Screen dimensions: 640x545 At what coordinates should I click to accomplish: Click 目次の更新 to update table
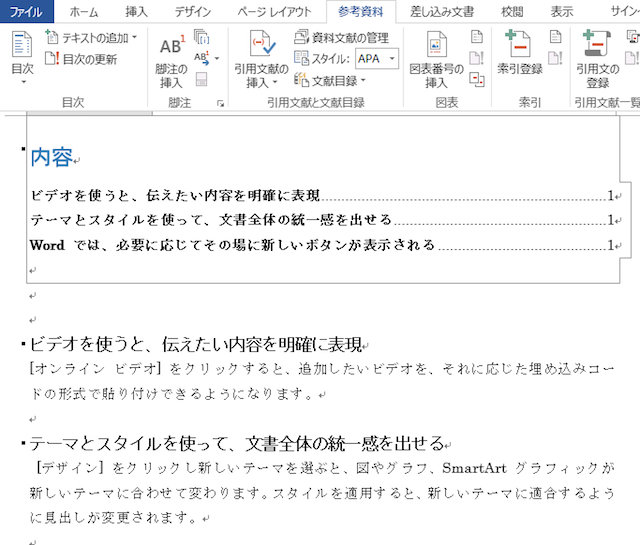click(x=88, y=59)
